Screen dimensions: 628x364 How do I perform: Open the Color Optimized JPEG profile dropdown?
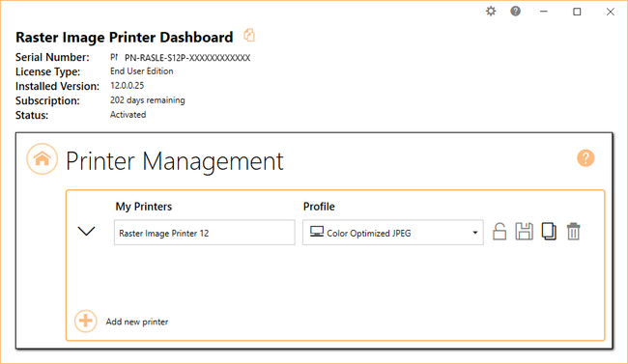(x=393, y=233)
